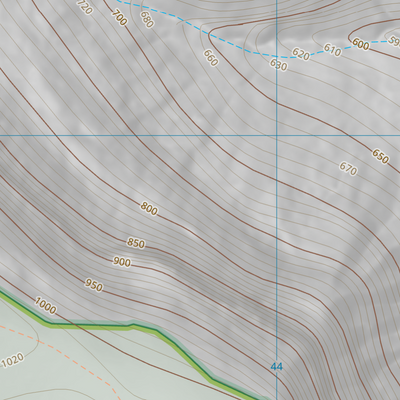Click the 900 contour label

tap(122, 262)
